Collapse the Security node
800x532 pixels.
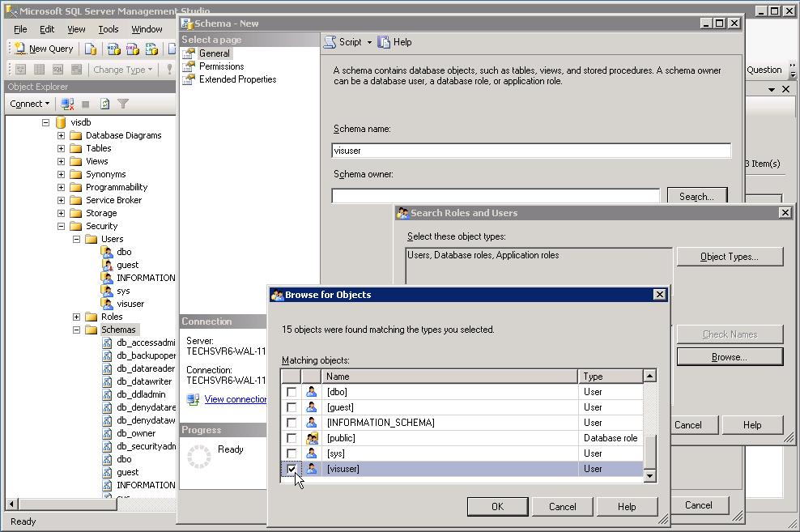(x=62, y=226)
